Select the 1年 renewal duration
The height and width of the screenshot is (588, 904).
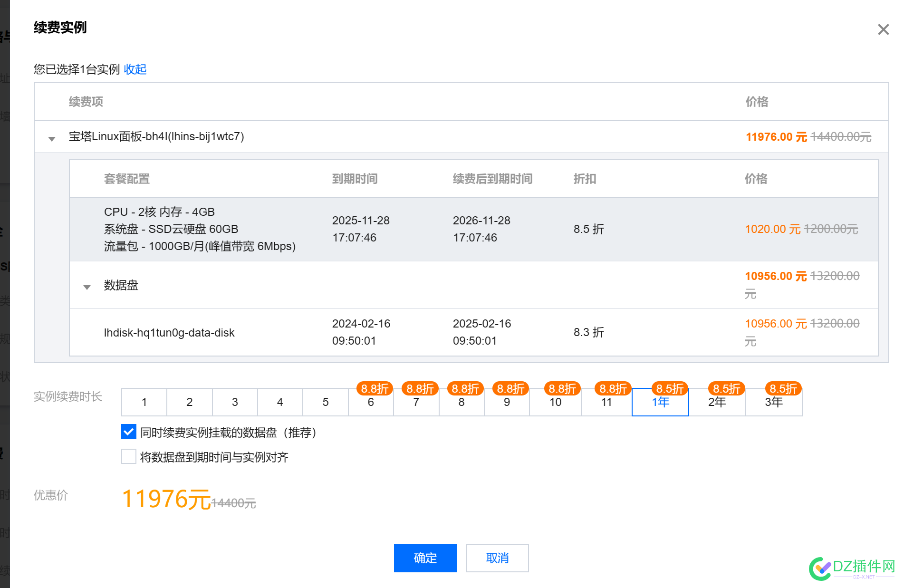tap(660, 402)
